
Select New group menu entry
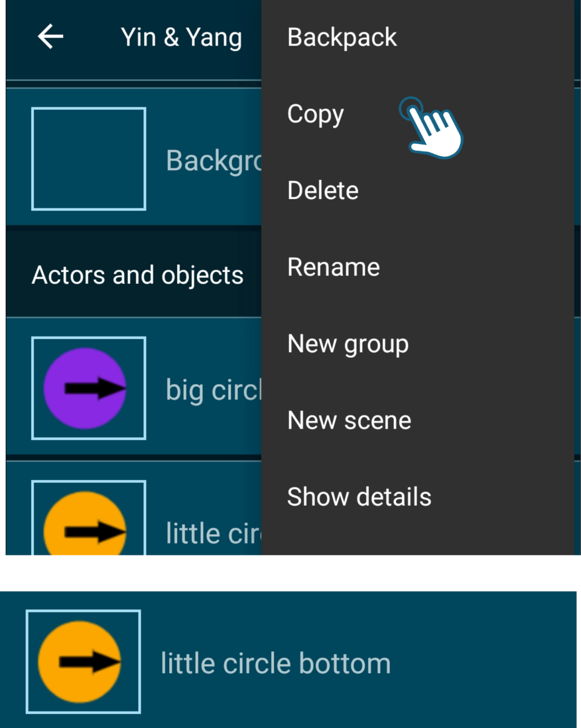pyautogui.click(x=347, y=344)
